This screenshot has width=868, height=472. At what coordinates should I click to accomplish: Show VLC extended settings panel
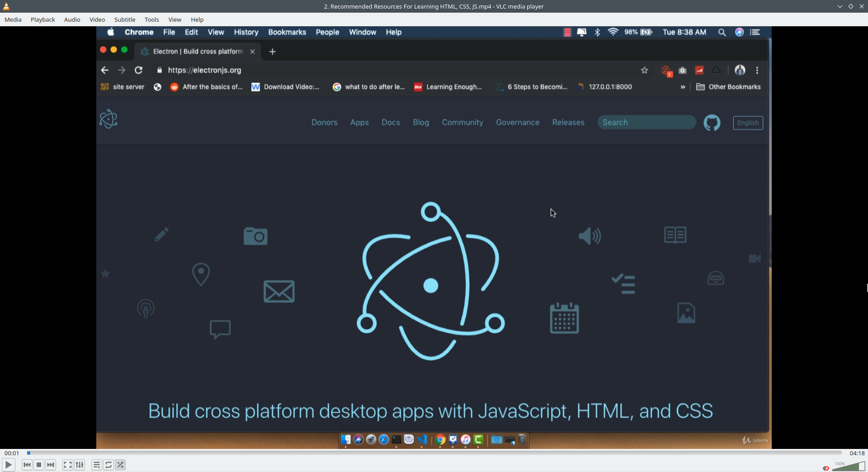(80, 465)
